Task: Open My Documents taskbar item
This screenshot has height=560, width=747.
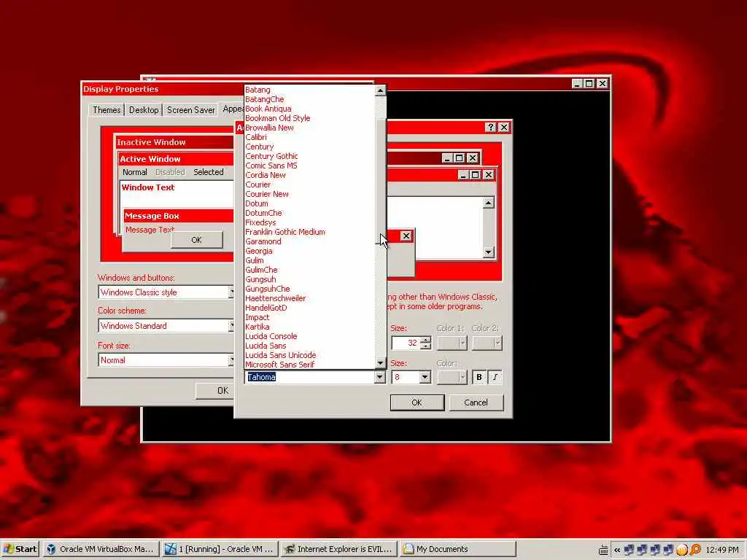Action: (457, 549)
